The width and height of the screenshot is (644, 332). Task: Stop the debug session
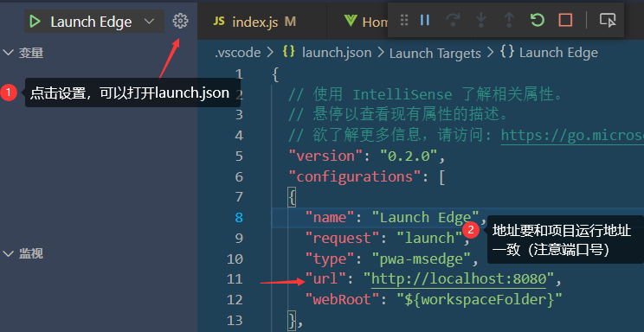point(565,20)
